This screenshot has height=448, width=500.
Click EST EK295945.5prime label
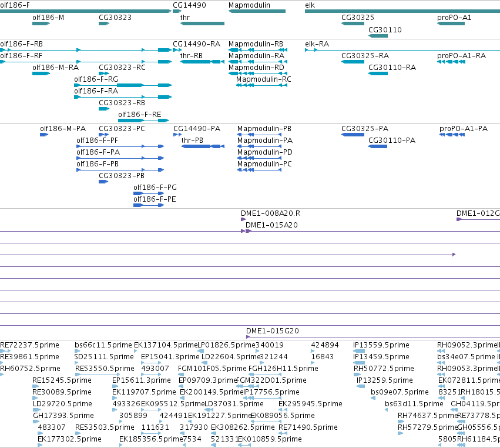tap(310, 404)
